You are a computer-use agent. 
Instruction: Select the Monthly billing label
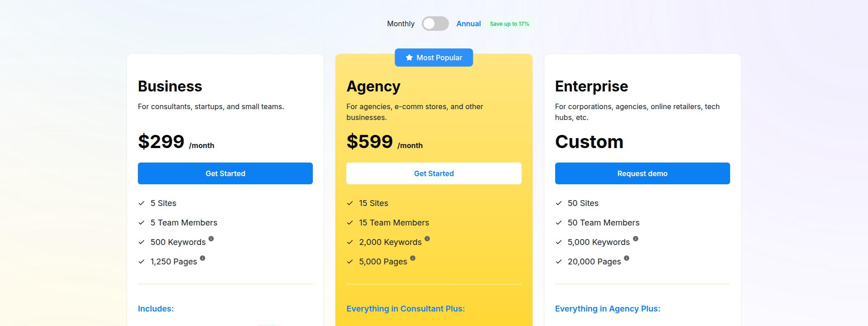point(401,23)
